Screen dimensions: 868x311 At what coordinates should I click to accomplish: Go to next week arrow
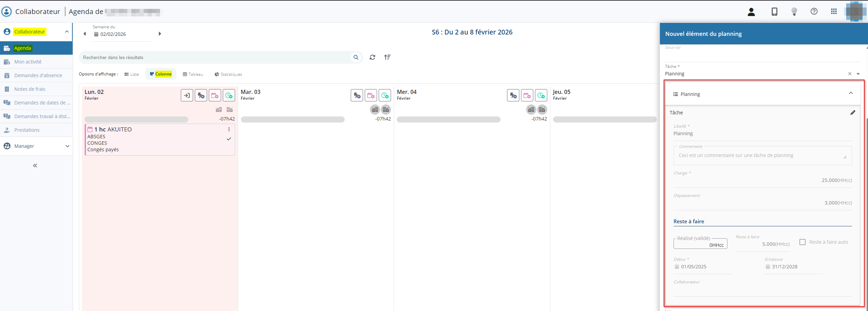click(x=160, y=34)
